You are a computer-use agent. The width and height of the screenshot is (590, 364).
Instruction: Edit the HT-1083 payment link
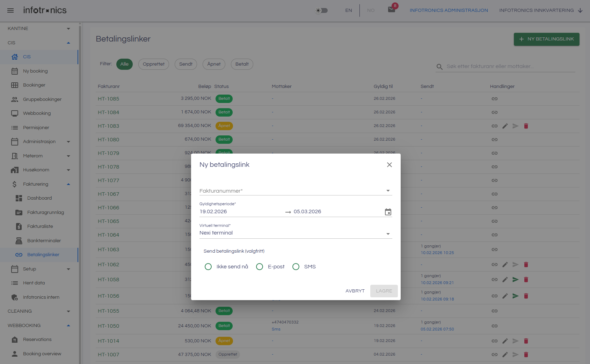(505, 126)
